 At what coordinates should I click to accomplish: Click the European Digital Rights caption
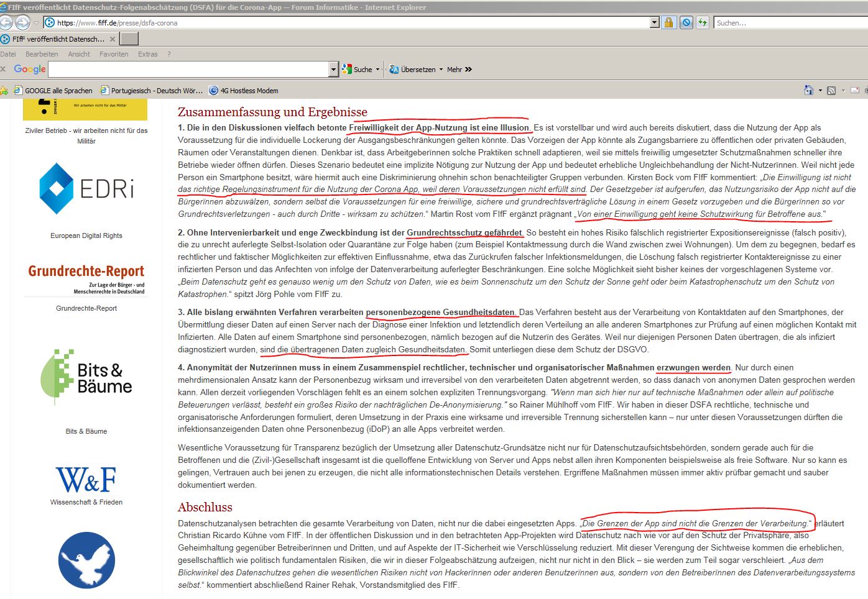coord(86,235)
